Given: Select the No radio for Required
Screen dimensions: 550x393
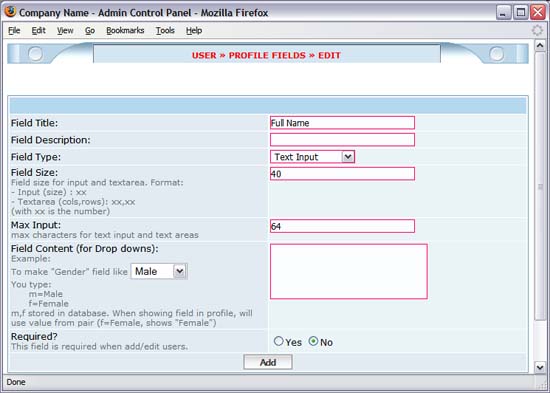Looking at the screenshot, I should click(313, 341).
